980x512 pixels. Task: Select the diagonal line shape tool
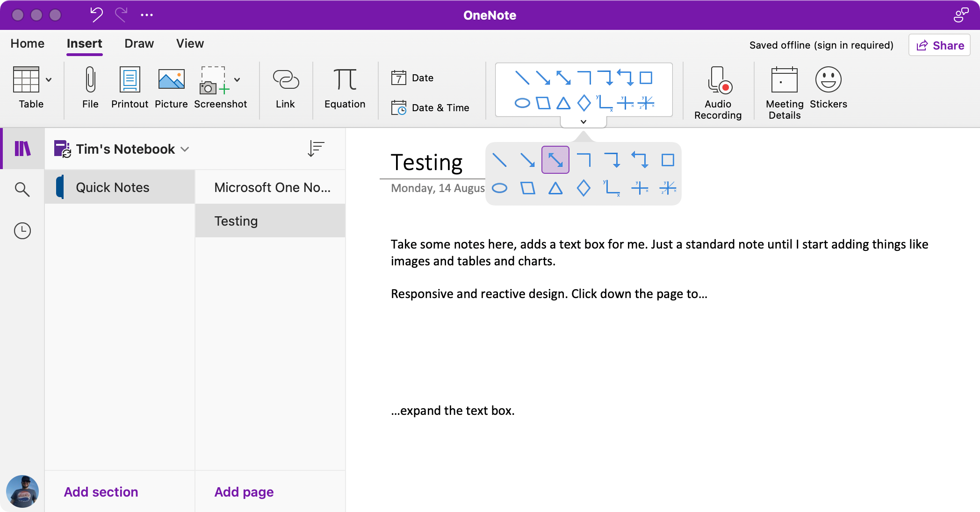pyautogui.click(x=498, y=160)
